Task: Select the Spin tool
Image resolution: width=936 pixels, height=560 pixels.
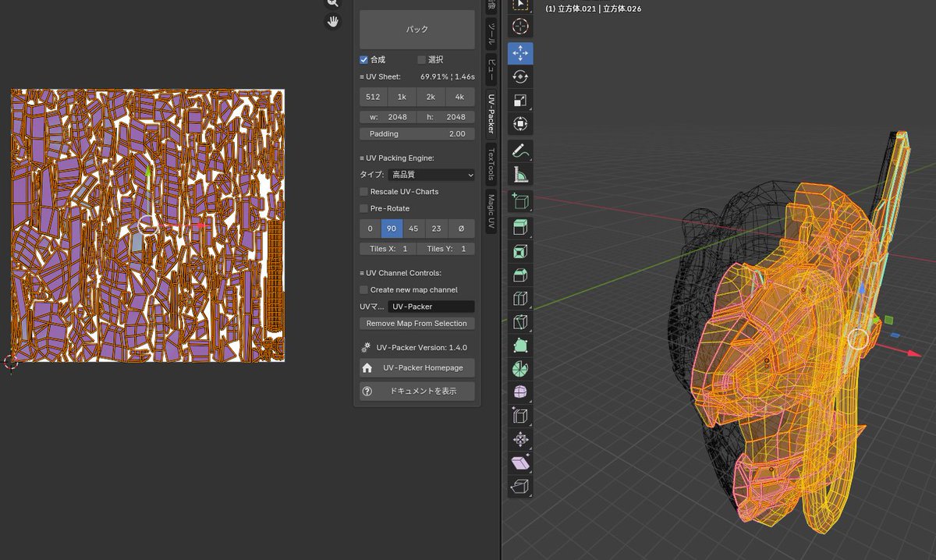Action: point(520,368)
